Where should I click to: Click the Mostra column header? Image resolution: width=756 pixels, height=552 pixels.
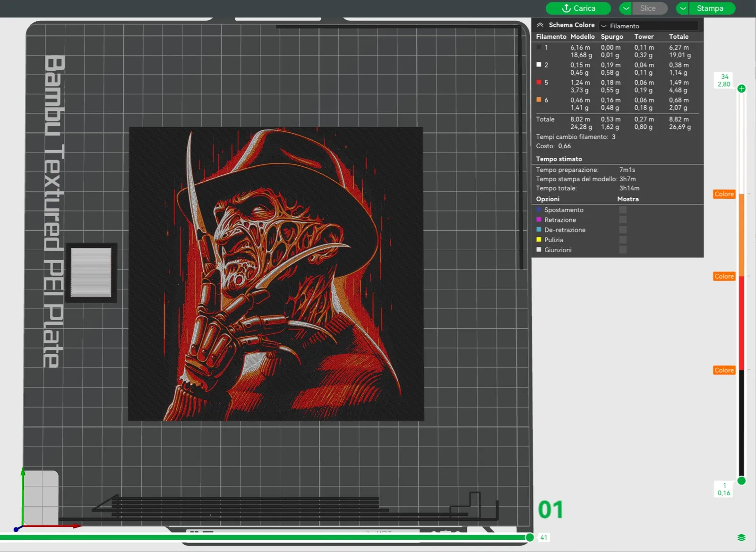(628, 199)
